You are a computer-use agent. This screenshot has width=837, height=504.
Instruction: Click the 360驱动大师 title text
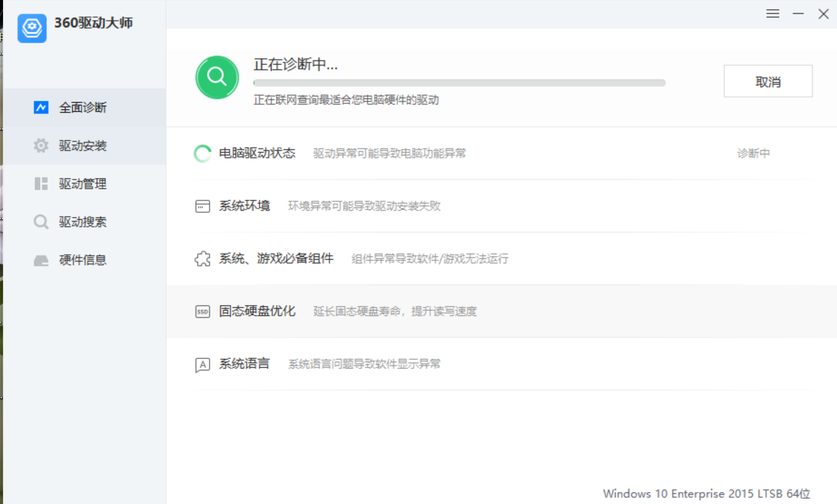94,23
